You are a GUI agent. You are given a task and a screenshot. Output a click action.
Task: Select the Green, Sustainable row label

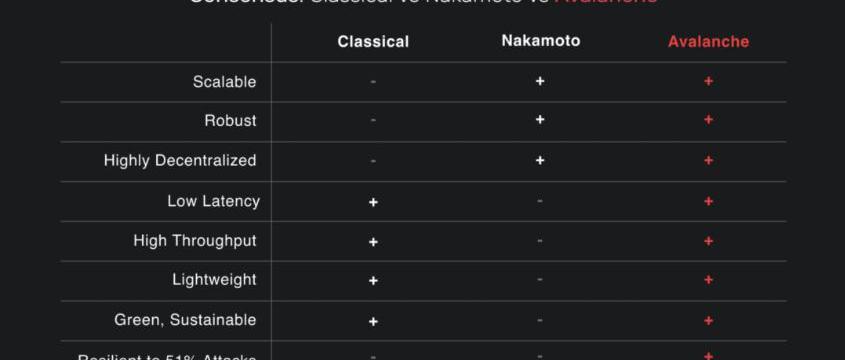185,320
